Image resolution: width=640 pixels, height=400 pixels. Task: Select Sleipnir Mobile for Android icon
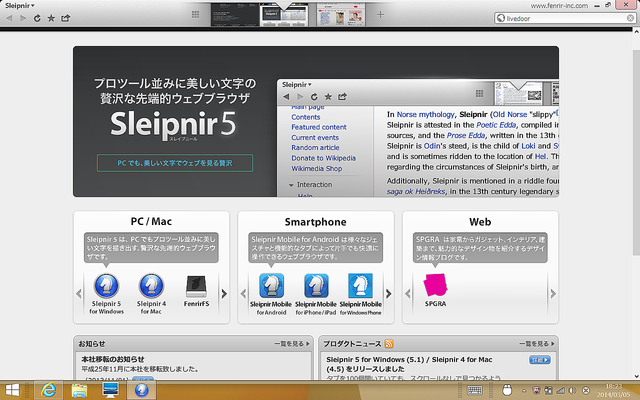click(x=267, y=286)
